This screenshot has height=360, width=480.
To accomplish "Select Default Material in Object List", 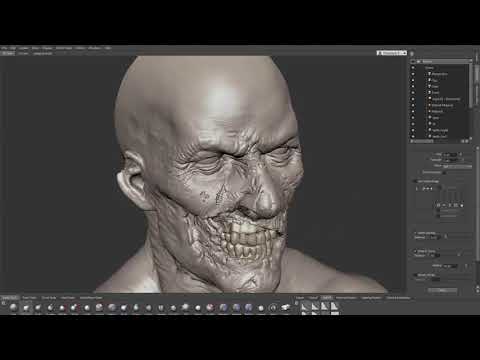I will tap(442, 105).
